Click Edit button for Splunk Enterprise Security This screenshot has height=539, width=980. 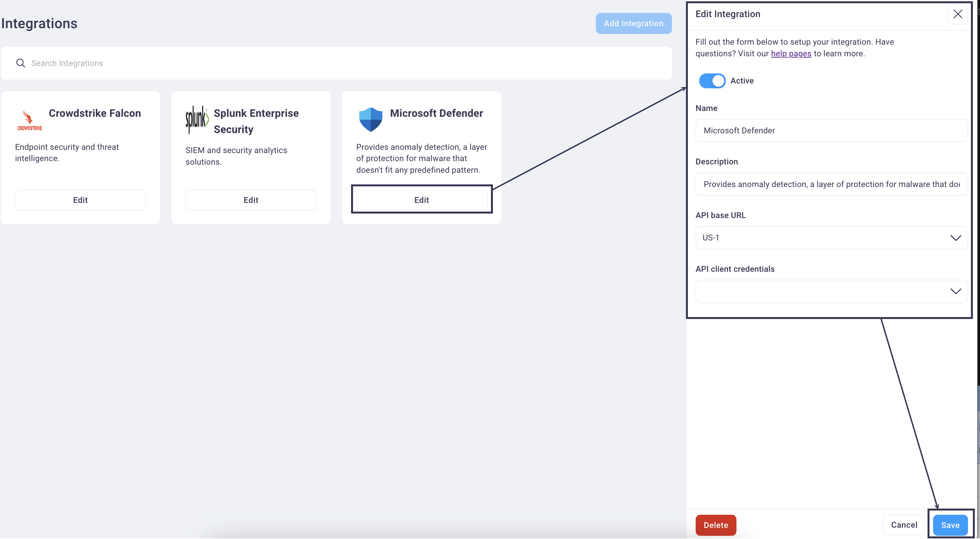coord(250,200)
